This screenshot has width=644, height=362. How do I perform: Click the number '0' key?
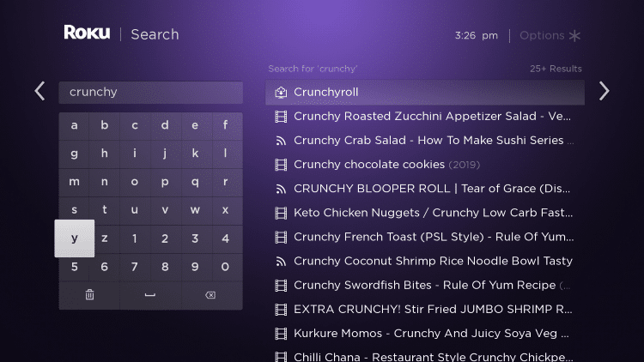[225, 267]
